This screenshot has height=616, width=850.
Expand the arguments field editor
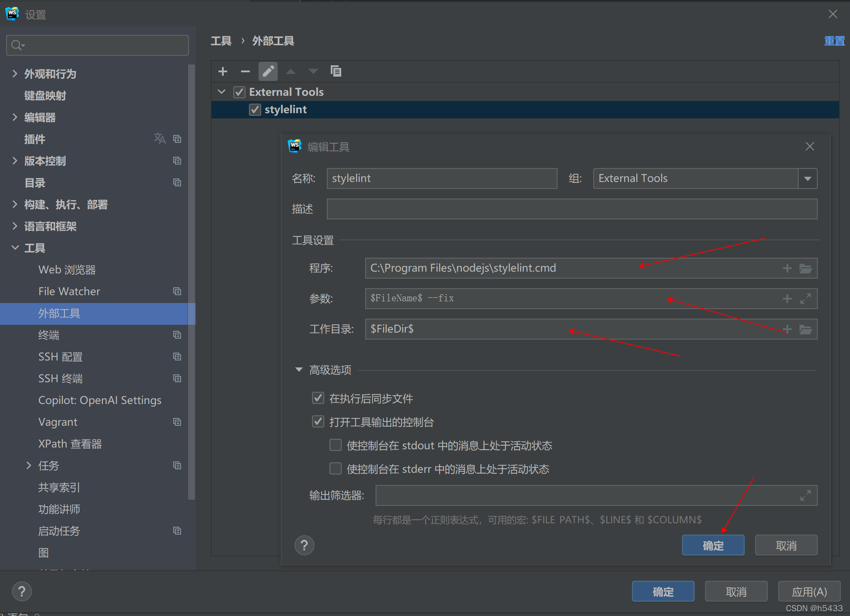(x=806, y=299)
